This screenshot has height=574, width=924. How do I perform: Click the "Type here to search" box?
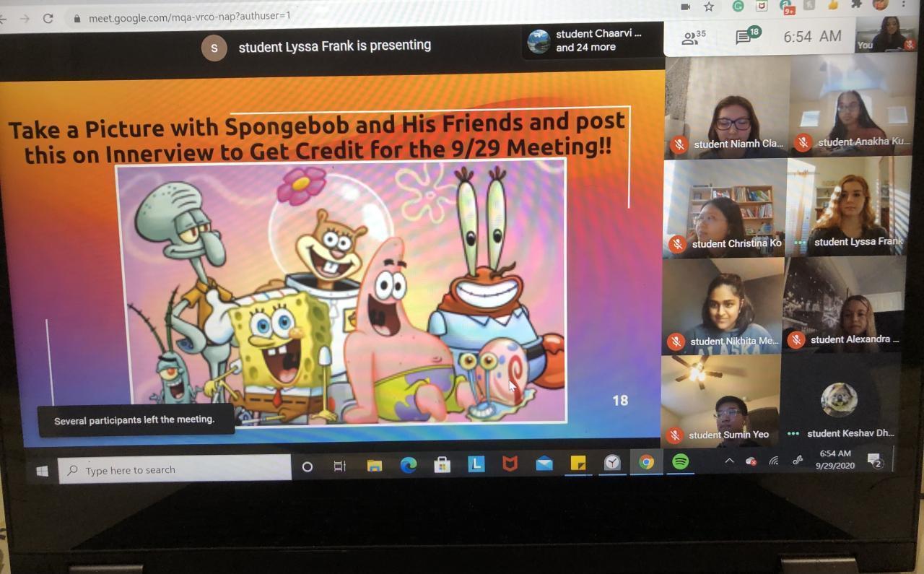click(175, 470)
